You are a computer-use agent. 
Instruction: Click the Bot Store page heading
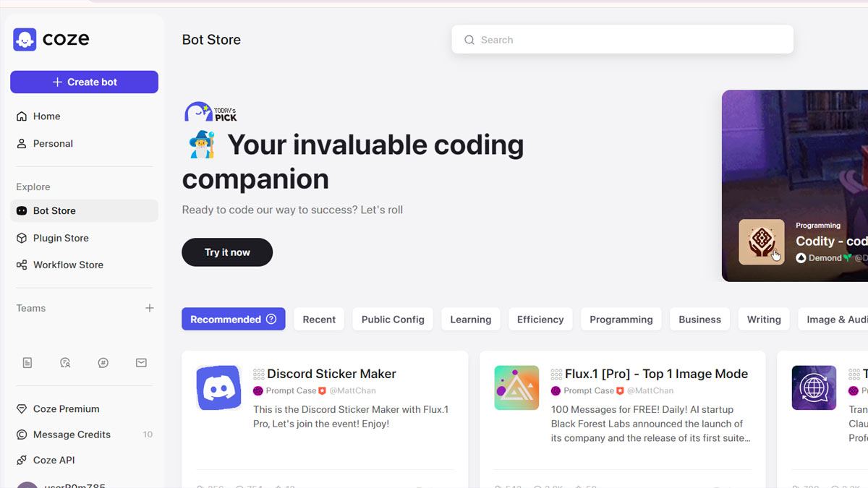(211, 40)
